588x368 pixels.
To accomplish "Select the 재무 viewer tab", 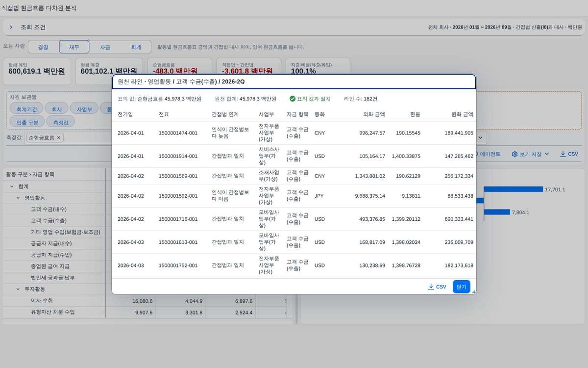I will tap(74, 47).
